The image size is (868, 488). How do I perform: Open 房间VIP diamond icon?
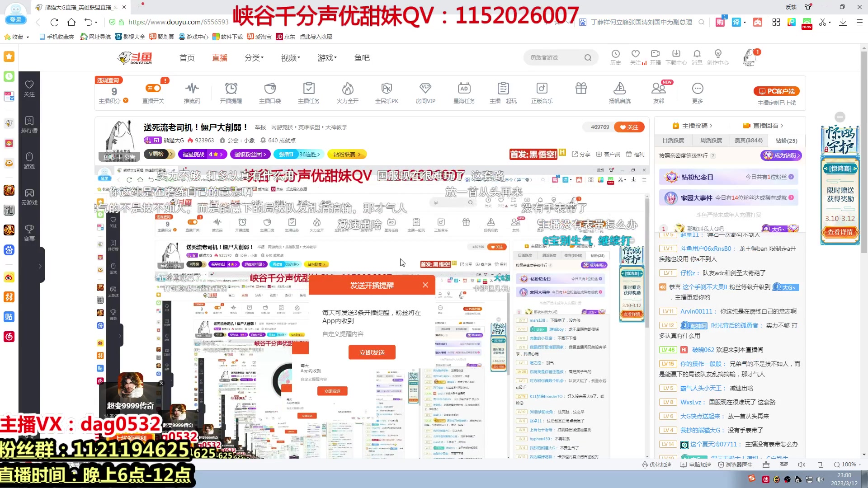pos(425,93)
